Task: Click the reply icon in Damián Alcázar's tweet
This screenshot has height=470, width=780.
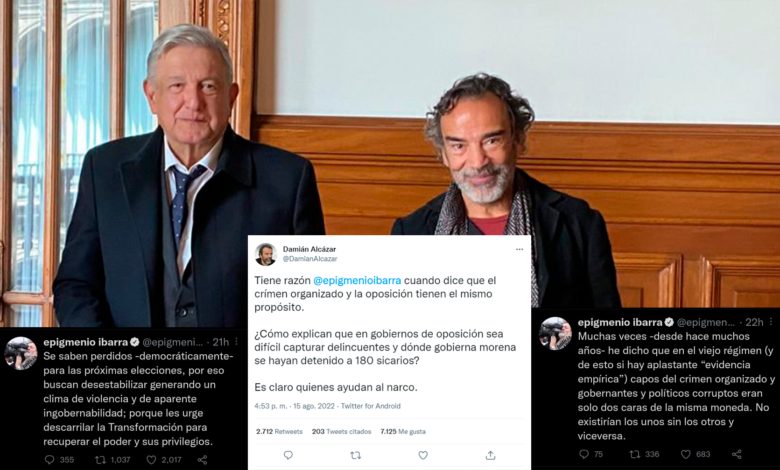Action: click(288, 455)
